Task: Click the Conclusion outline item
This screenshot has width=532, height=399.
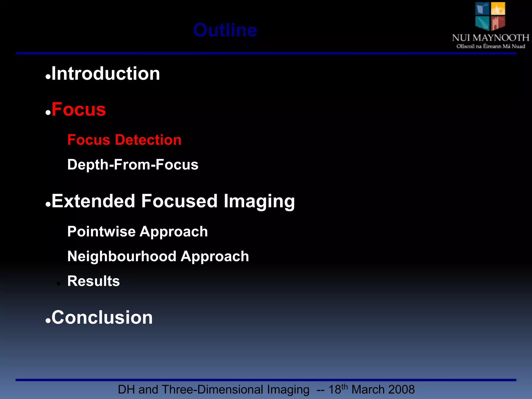Action: coord(102,317)
